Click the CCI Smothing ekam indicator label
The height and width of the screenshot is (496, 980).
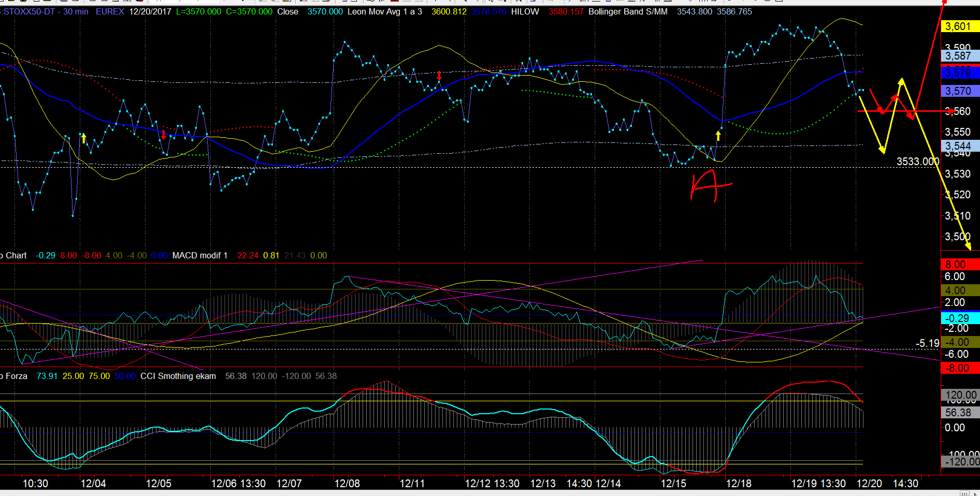178,376
